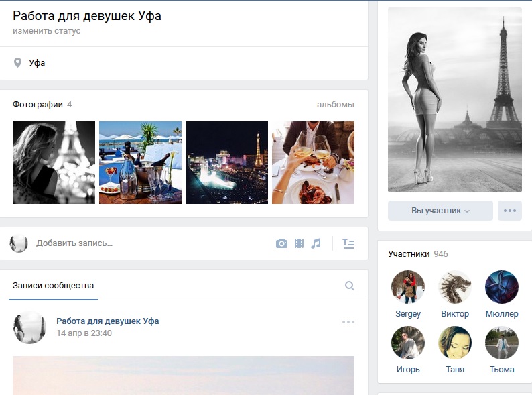Open member Sergey's avatar
The height and width of the screenshot is (395, 532).
click(408, 287)
